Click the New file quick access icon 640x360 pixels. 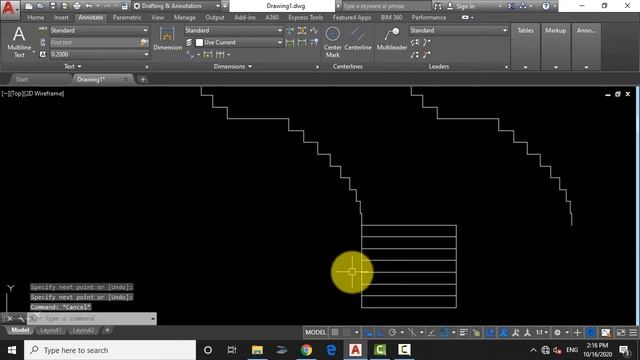(x=29, y=6)
